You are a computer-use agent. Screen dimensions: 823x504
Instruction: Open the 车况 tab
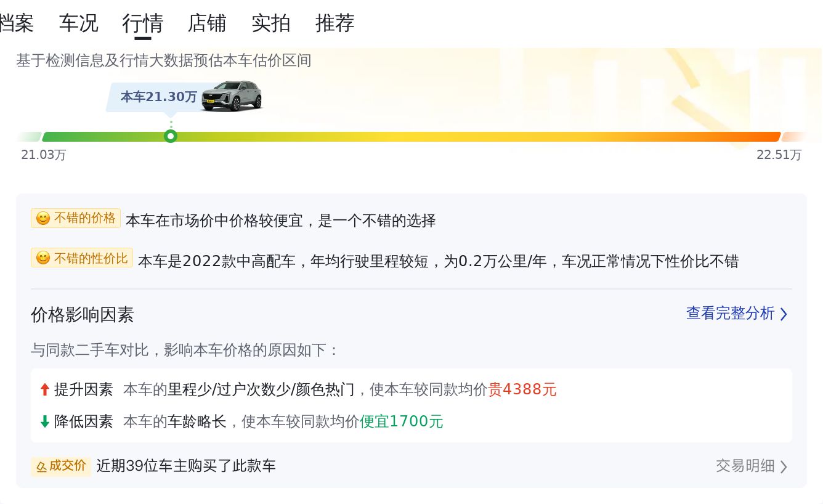click(79, 23)
